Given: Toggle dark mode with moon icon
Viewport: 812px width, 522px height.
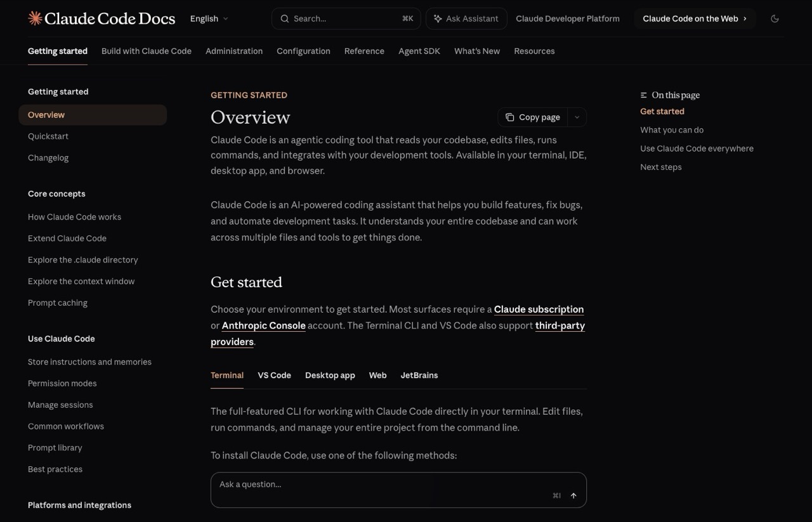Looking at the screenshot, I should [775, 19].
